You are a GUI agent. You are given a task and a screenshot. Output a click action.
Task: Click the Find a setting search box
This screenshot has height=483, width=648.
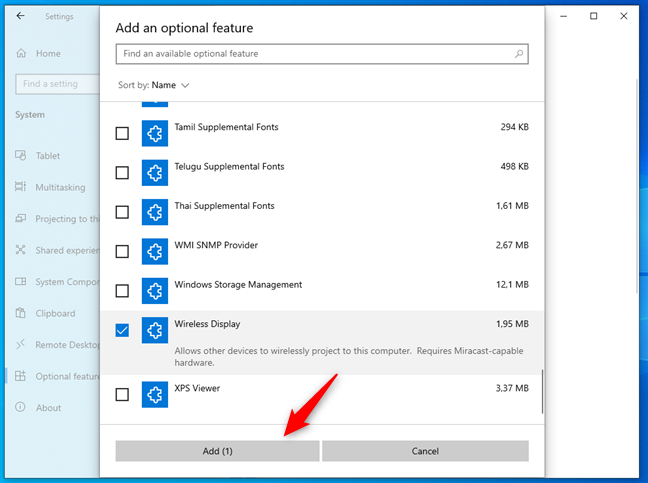[x=57, y=84]
